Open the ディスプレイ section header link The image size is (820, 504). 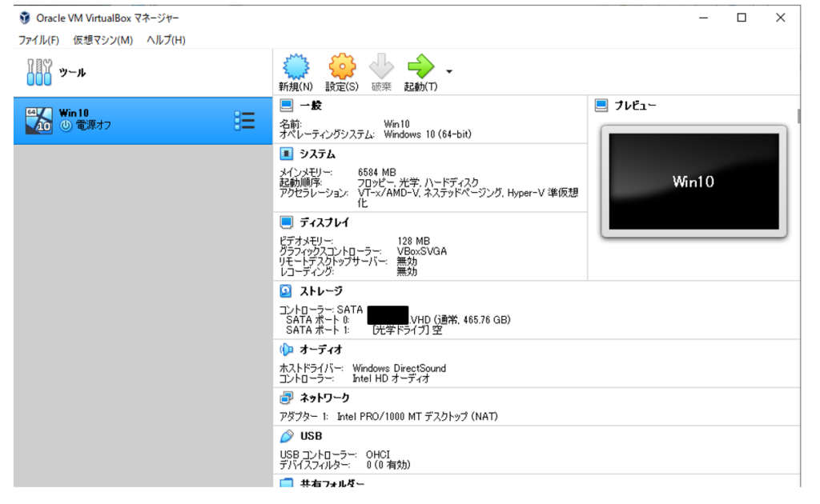click(324, 222)
